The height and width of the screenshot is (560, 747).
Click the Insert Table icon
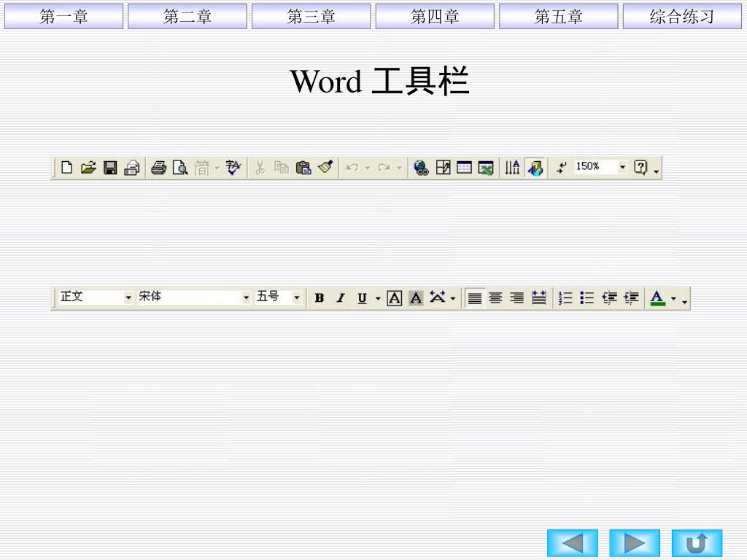[464, 168]
